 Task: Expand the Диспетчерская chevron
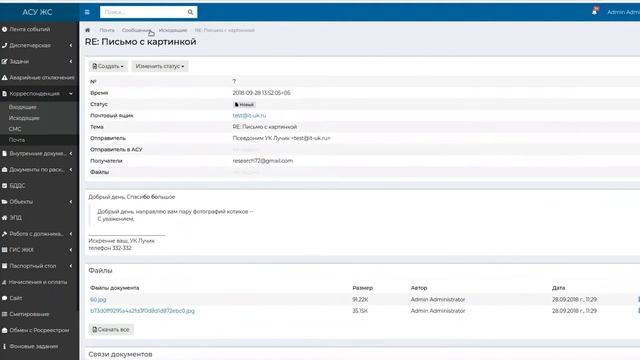click(x=71, y=45)
